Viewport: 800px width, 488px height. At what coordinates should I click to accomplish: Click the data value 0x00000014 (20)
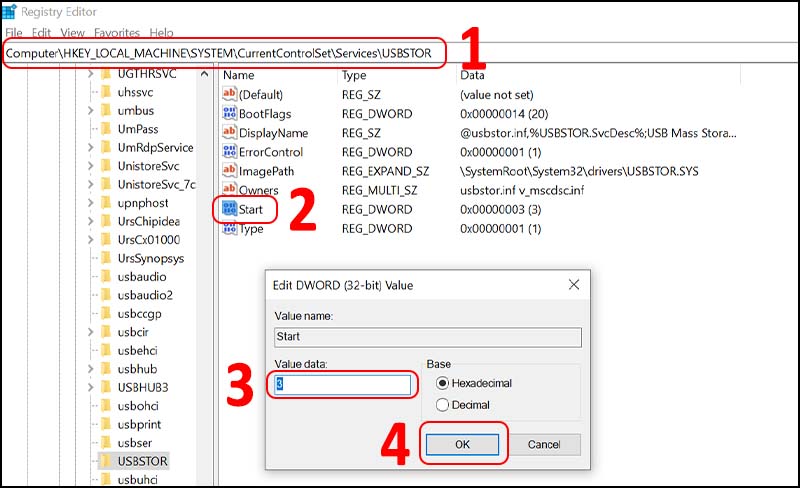504,114
